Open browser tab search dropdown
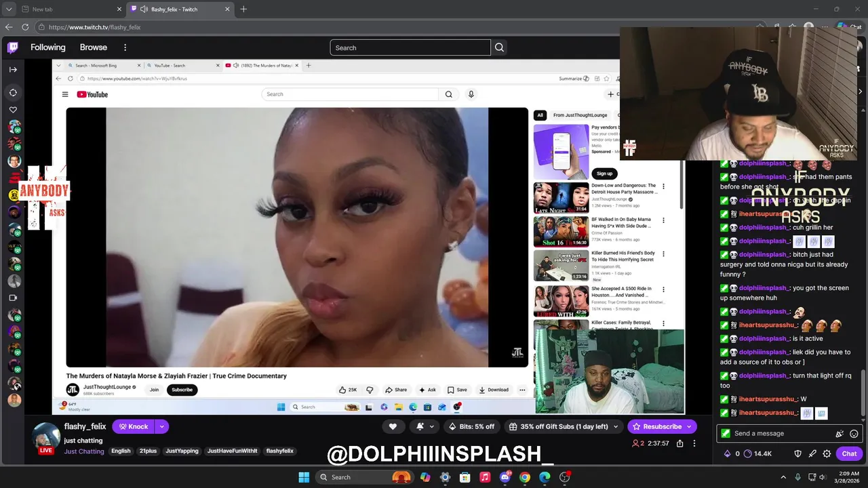868x488 pixels. click(x=9, y=9)
